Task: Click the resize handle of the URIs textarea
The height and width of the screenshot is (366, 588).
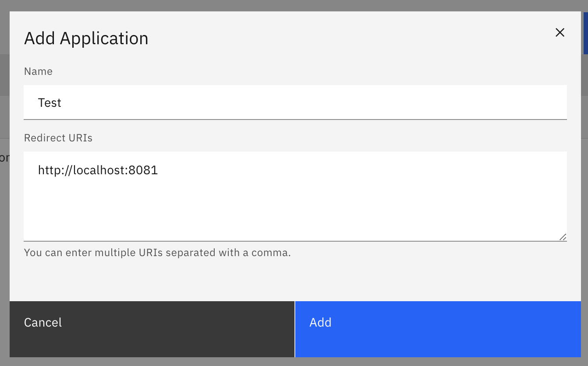Action: (x=562, y=237)
